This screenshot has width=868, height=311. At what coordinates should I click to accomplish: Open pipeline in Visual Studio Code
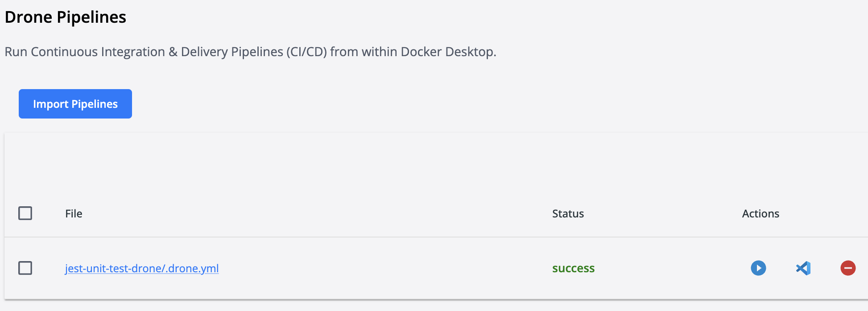803,268
